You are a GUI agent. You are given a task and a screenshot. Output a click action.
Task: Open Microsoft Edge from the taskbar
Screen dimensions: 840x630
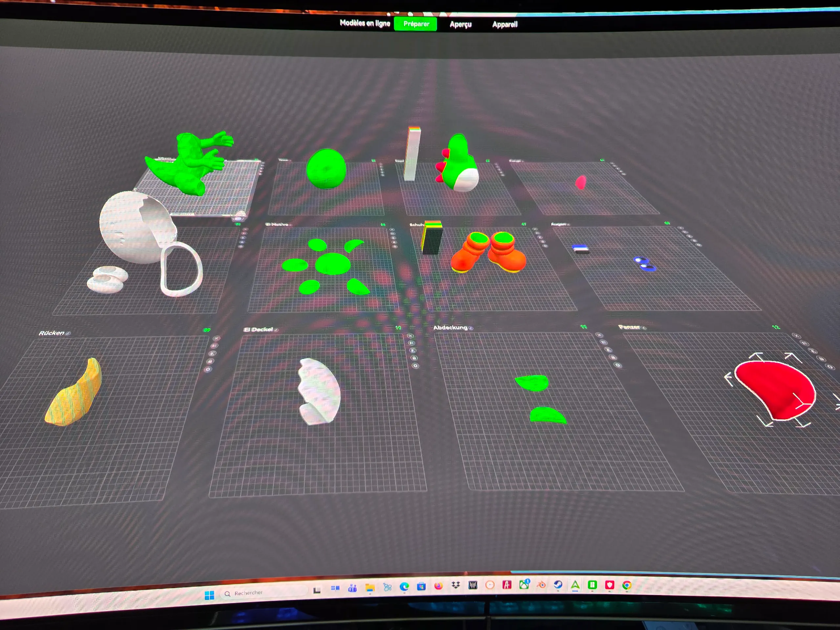point(405,587)
